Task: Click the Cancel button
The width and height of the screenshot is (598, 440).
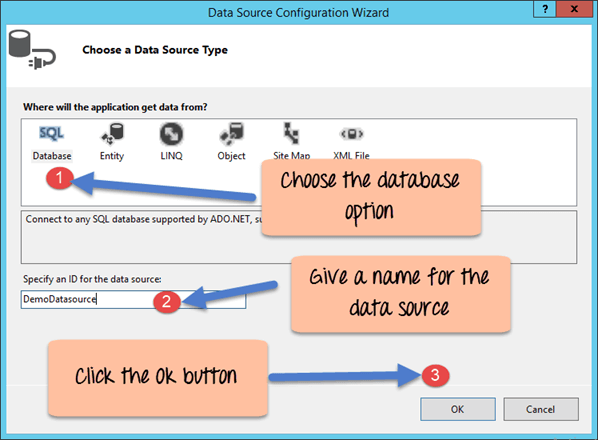Action: click(x=541, y=409)
